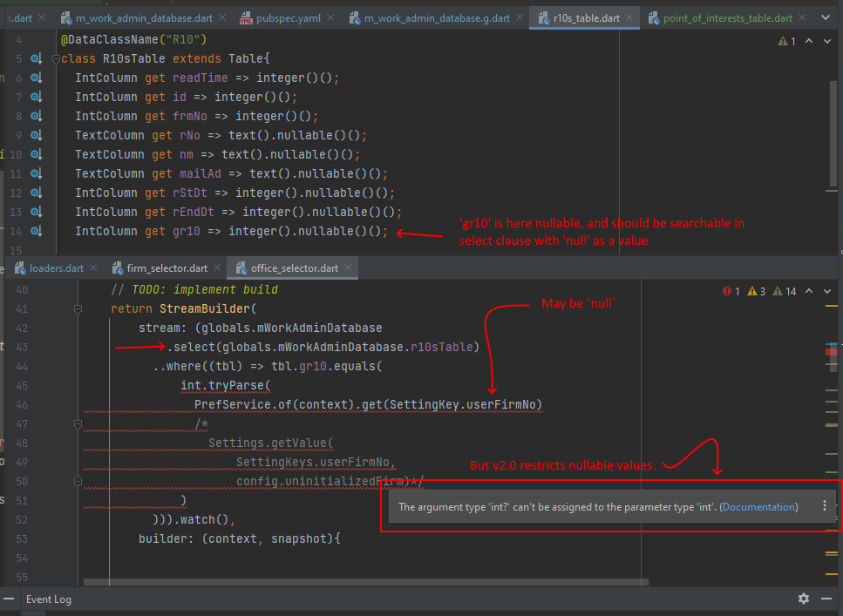Go to next highlighted problem in r10s_table editor
Screen dimensions: 843x616
827,42
